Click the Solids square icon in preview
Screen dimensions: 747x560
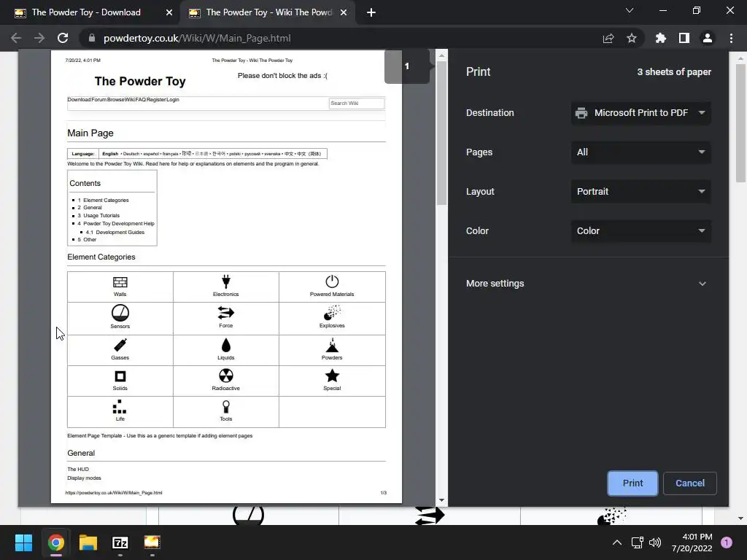(x=120, y=376)
